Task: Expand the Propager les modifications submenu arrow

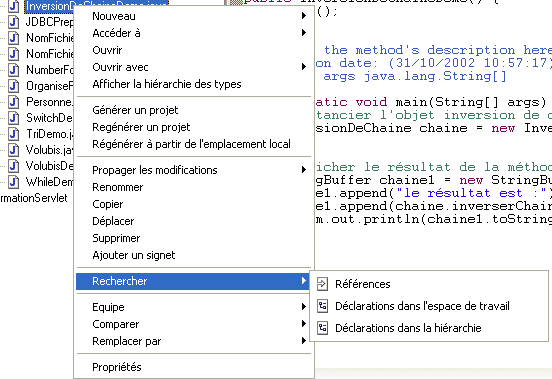Action: (x=304, y=170)
